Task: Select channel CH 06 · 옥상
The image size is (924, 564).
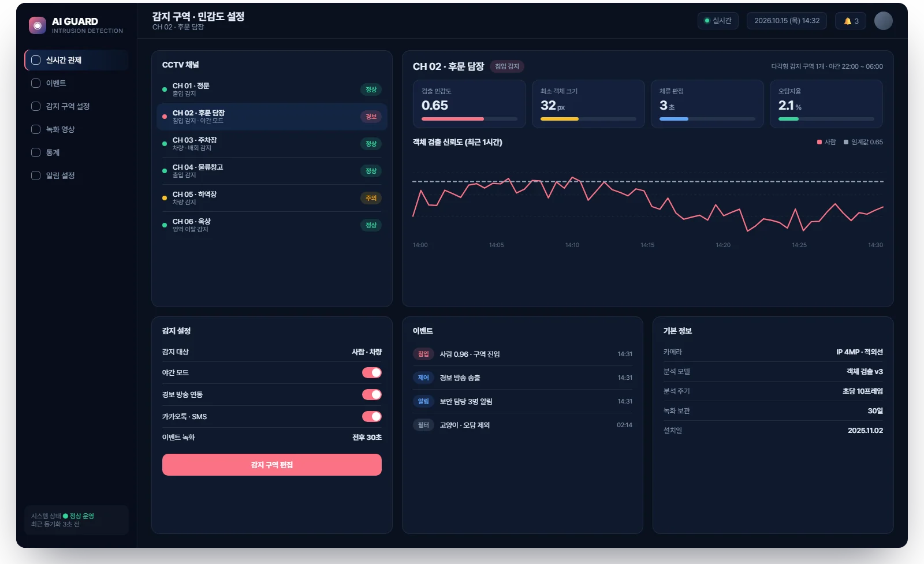Action: click(272, 225)
